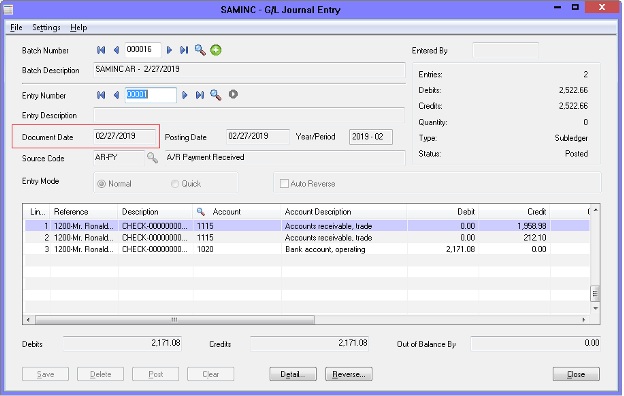Click the window icon in title bar
624x396 pixels.
(8, 9)
